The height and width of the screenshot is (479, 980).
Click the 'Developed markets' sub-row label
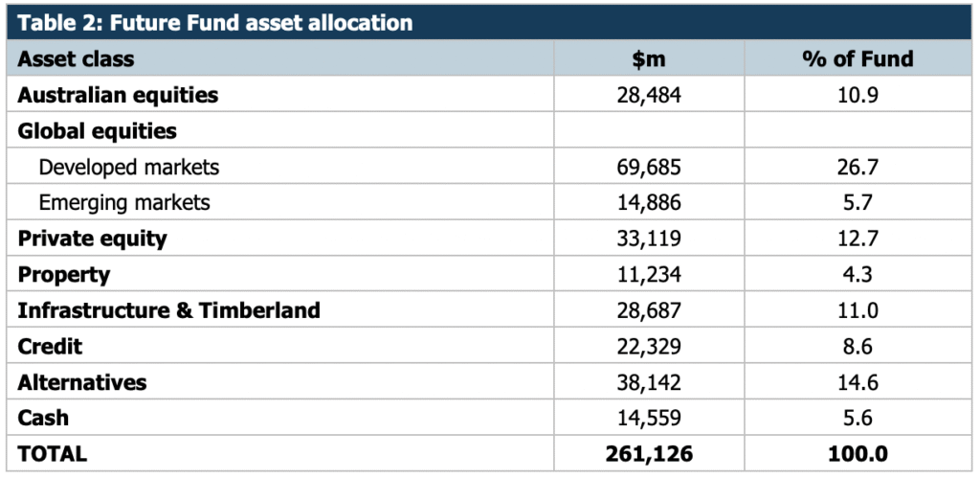(129, 168)
